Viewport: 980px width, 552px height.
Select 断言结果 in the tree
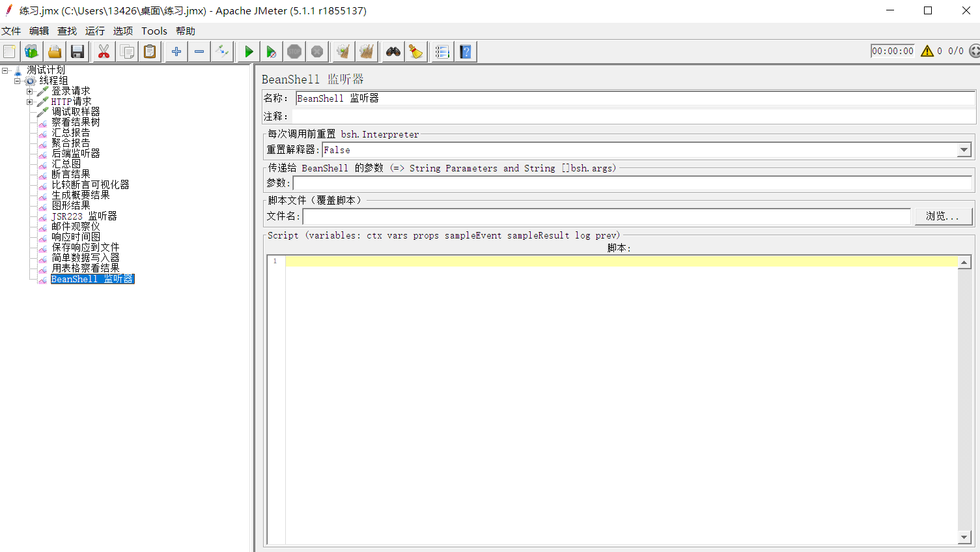pos(71,175)
